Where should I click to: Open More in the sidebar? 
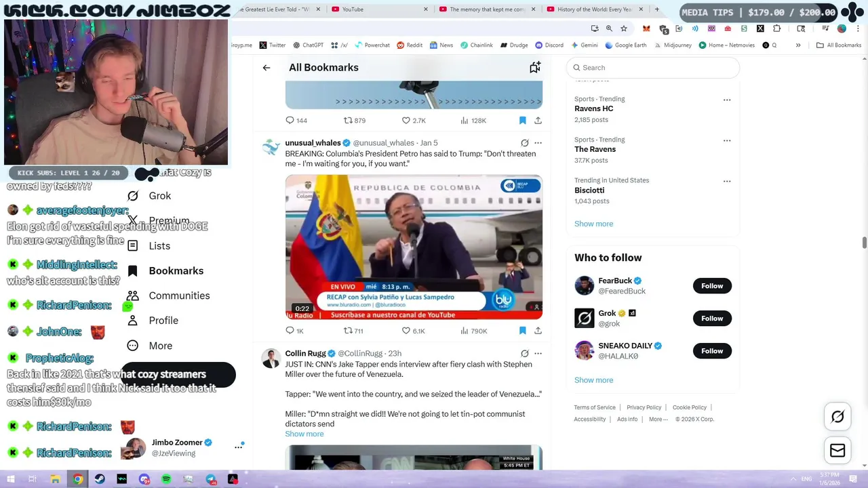click(150, 346)
